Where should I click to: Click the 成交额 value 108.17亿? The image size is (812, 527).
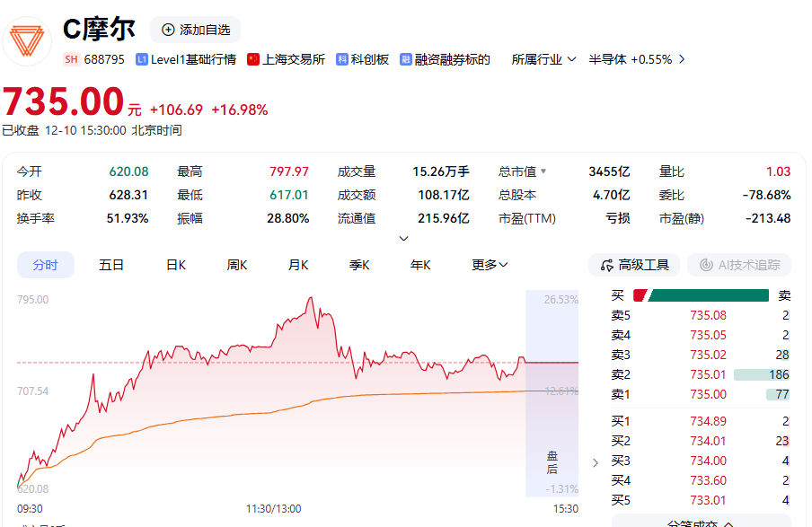(444, 195)
